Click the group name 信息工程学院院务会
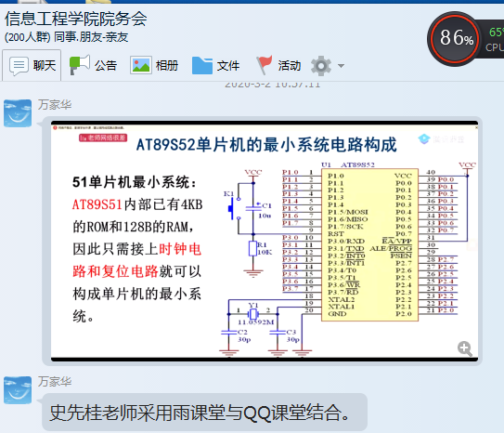 click(x=76, y=19)
